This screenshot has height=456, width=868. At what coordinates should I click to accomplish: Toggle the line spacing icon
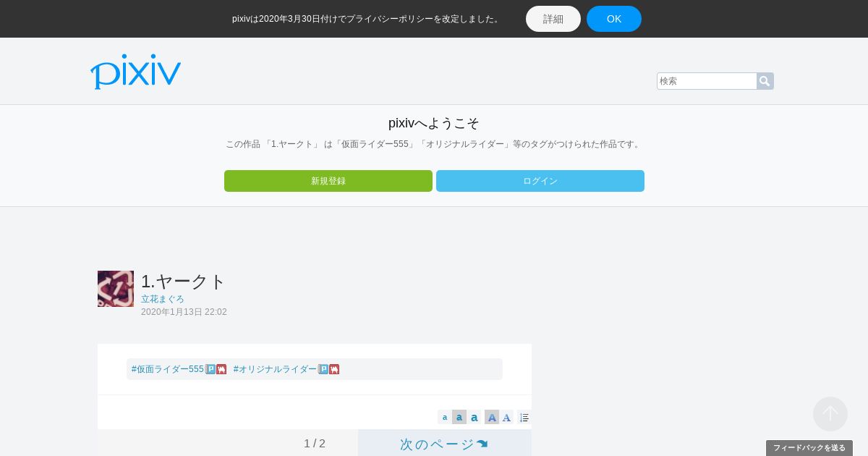point(524,417)
